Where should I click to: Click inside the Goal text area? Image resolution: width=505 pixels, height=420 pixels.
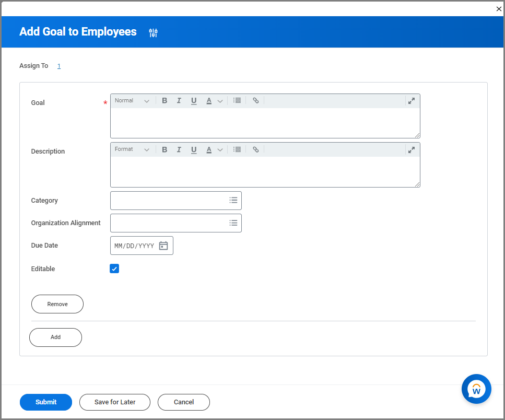coord(265,123)
